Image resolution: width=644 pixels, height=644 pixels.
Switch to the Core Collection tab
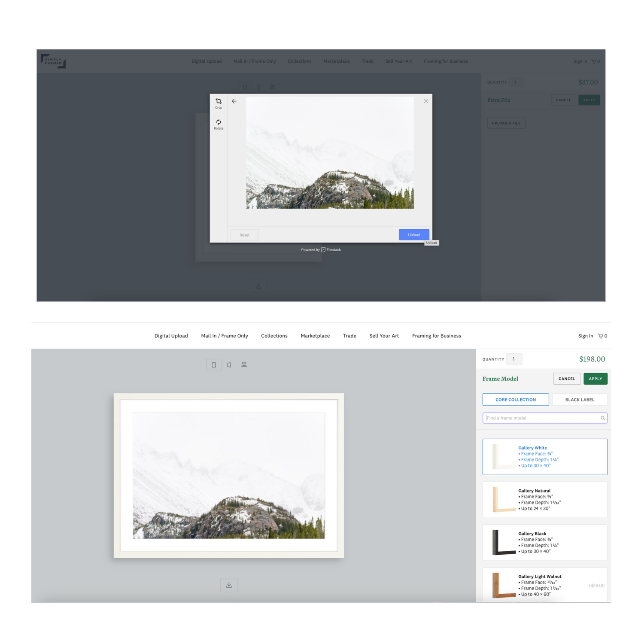[515, 400]
